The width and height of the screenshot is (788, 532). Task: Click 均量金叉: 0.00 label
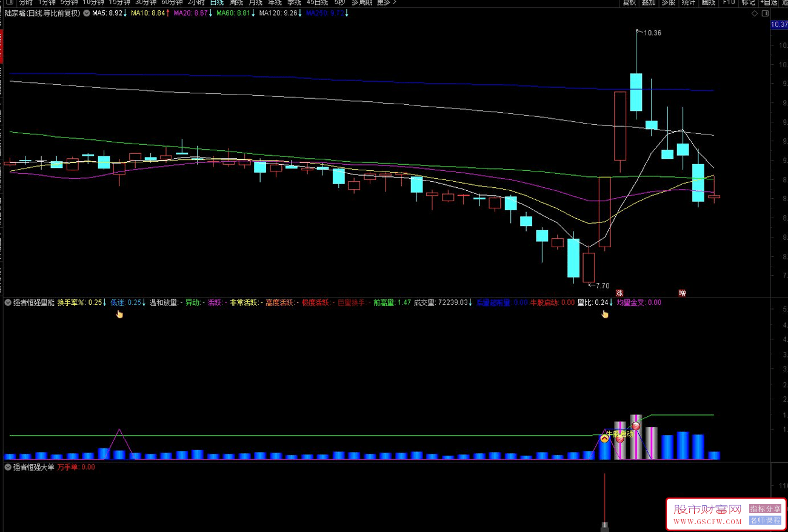click(x=639, y=302)
